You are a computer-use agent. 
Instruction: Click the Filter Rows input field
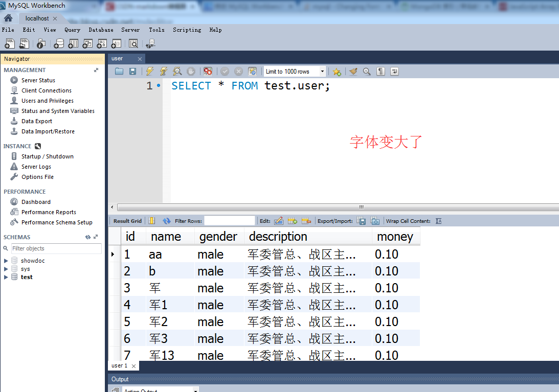230,221
